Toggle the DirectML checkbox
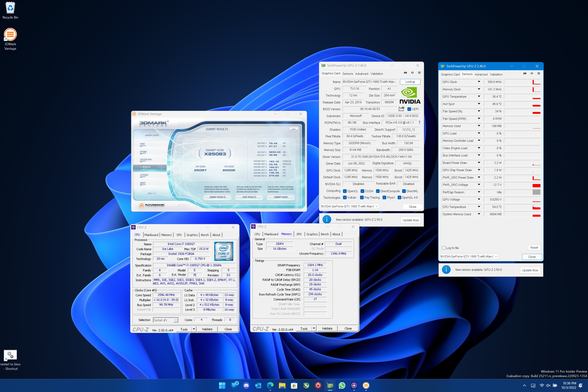Screen dimensions: 588x392 point(404,191)
